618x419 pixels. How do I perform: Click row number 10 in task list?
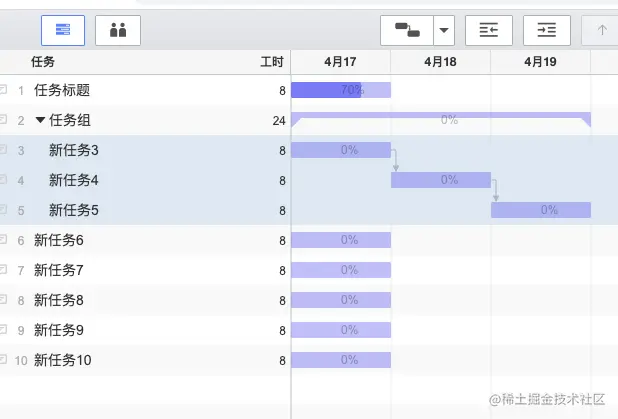coord(21,360)
